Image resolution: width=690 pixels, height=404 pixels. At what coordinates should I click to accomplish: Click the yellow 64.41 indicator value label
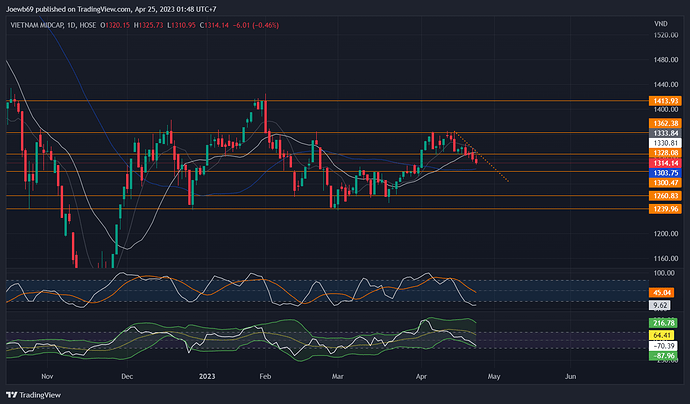point(661,333)
